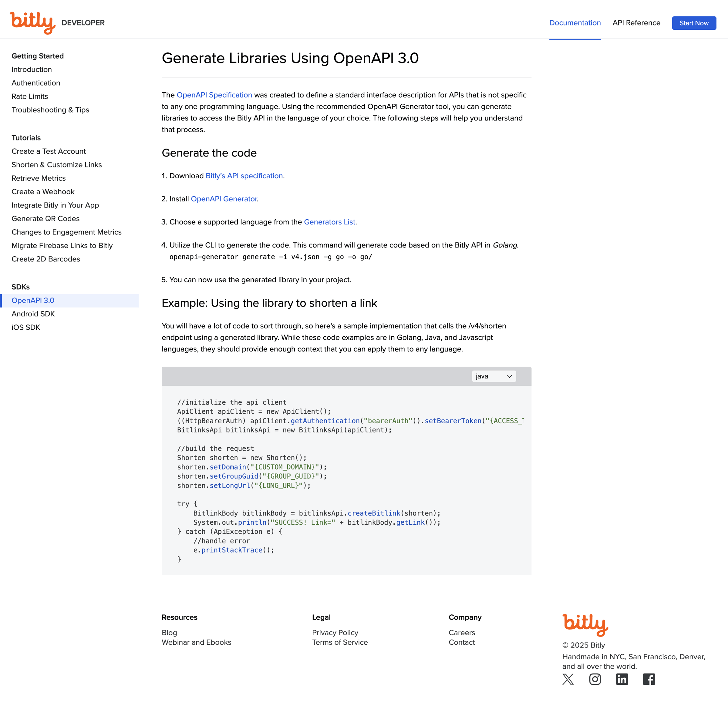
Task: Open Integrate Bitly in Your App
Action: pyautogui.click(x=55, y=205)
